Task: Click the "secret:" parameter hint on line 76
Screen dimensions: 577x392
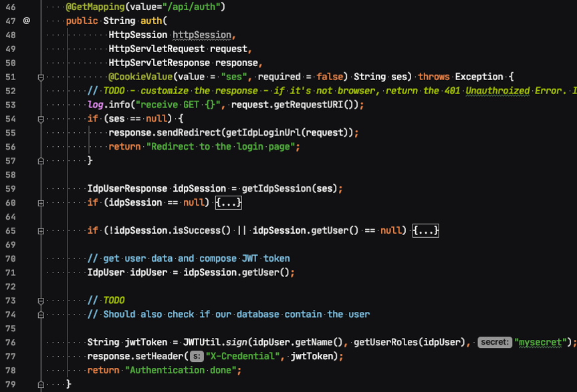Action: point(495,342)
